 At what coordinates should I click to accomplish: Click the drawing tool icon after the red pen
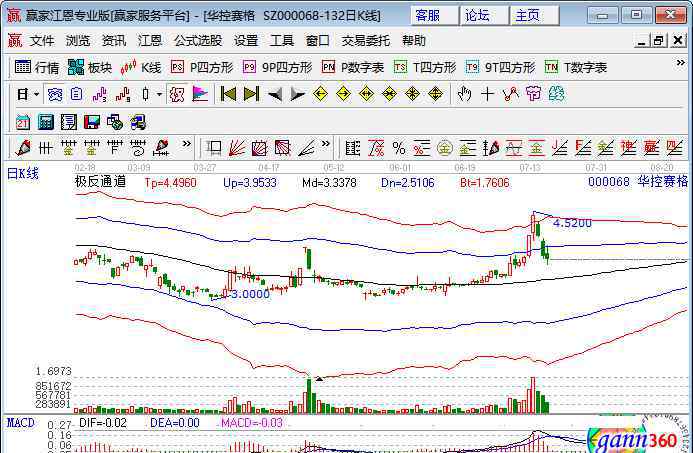pos(46,148)
